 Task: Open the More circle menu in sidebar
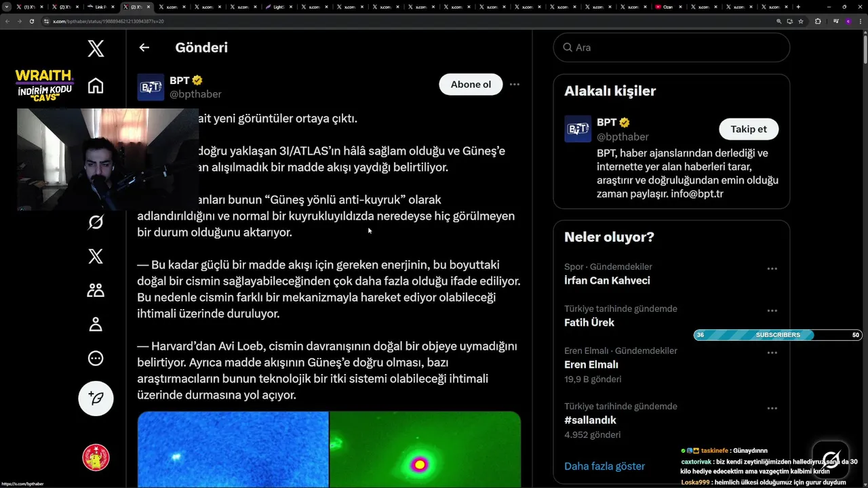click(96, 358)
